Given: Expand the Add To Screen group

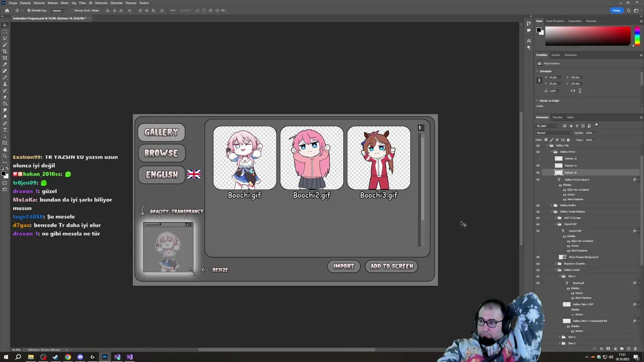Looking at the screenshot, I should [x=555, y=218].
